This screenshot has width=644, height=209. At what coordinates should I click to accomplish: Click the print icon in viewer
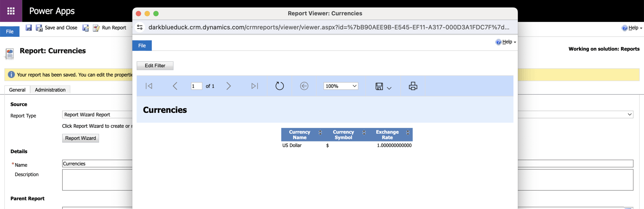(413, 86)
